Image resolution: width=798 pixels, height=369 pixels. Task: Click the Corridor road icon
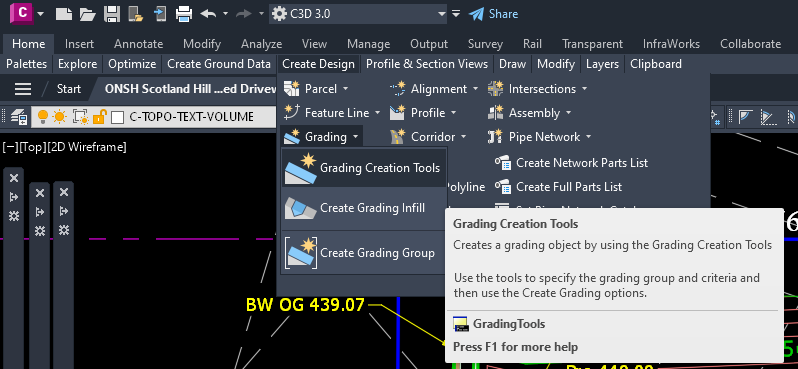click(397, 136)
